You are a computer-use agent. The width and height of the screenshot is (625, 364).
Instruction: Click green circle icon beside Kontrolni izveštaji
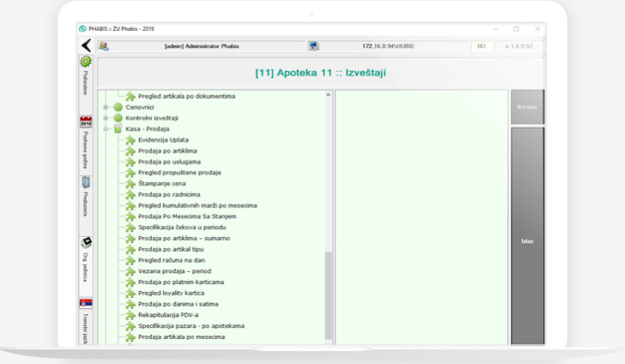[x=118, y=118]
